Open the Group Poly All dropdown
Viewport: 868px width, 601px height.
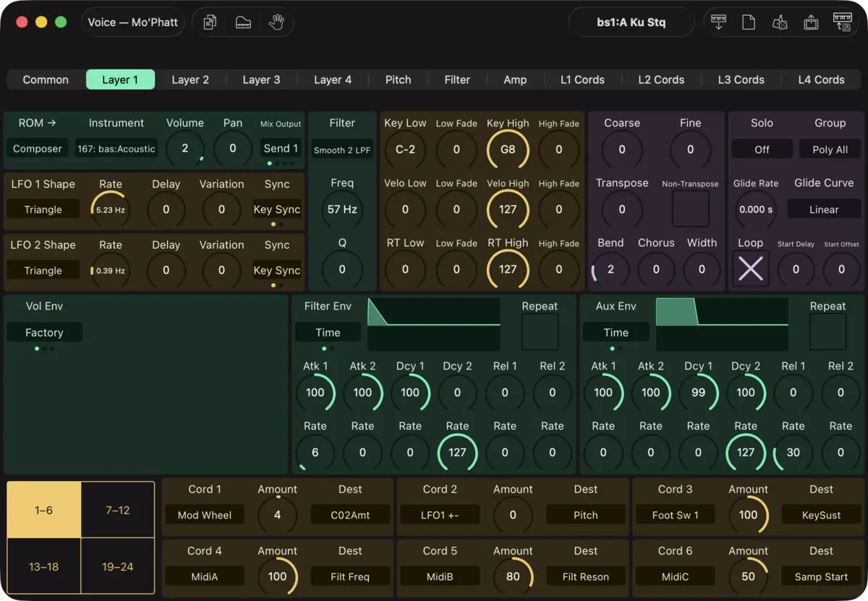830,149
